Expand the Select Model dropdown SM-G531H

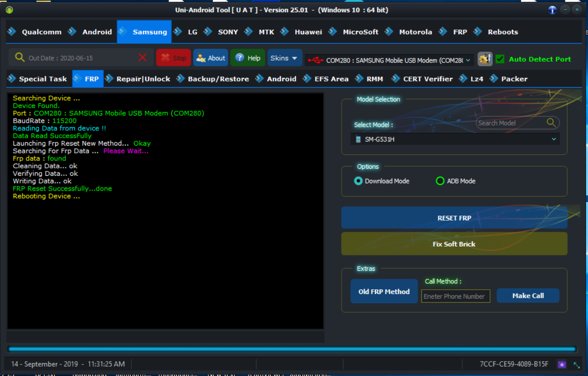pyautogui.click(x=554, y=139)
